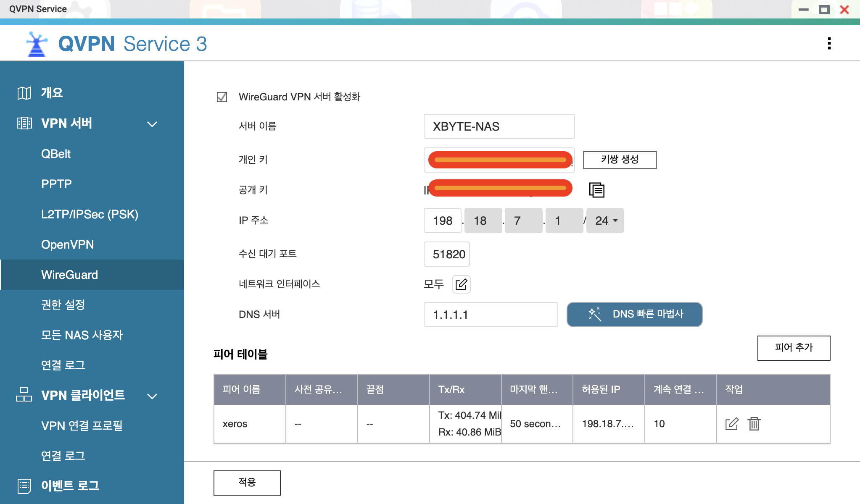Click the 수신 대기 포트 field 51820
The height and width of the screenshot is (504, 860).
pyautogui.click(x=446, y=254)
